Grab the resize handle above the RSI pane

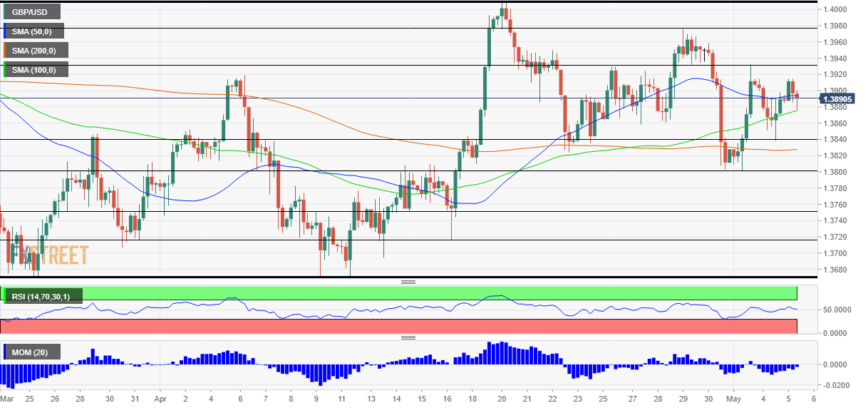(x=408, y=282)
